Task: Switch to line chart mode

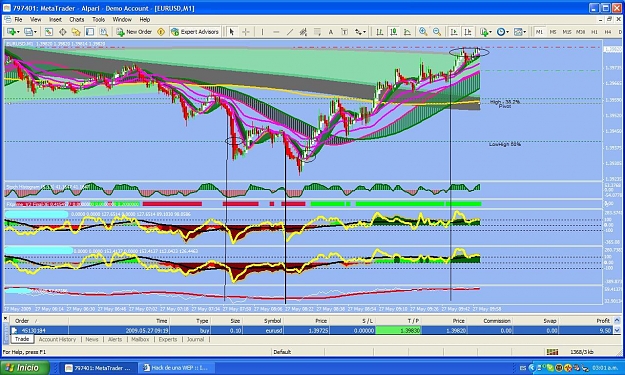Action: point(407,32)
